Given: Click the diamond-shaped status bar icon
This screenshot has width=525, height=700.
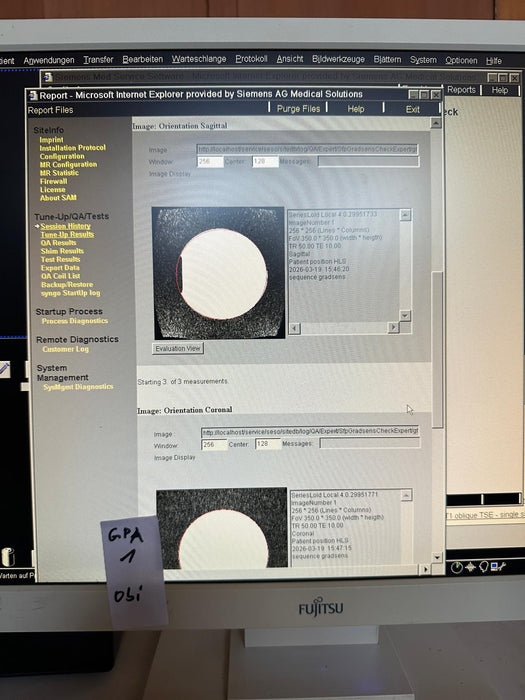Looking at the screenshot, I should pyautogui.click(x=471, y=567).
